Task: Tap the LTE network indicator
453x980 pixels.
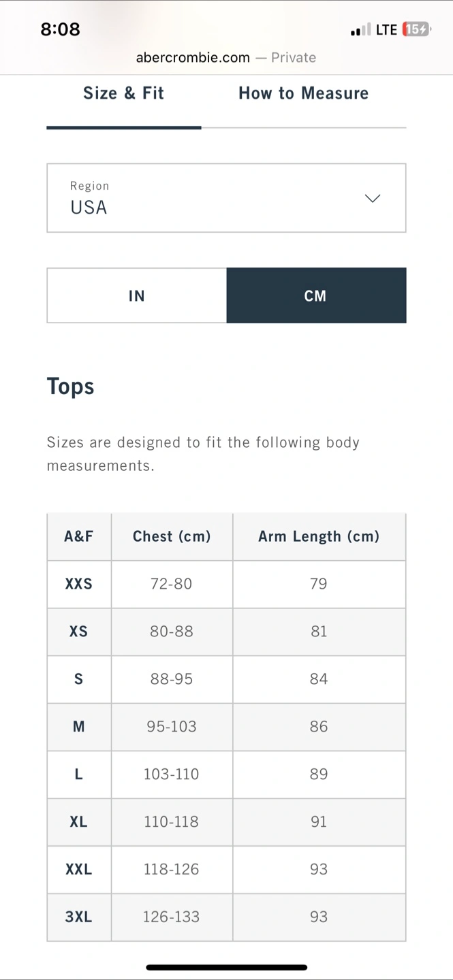Action: click(x=386, y=29)
